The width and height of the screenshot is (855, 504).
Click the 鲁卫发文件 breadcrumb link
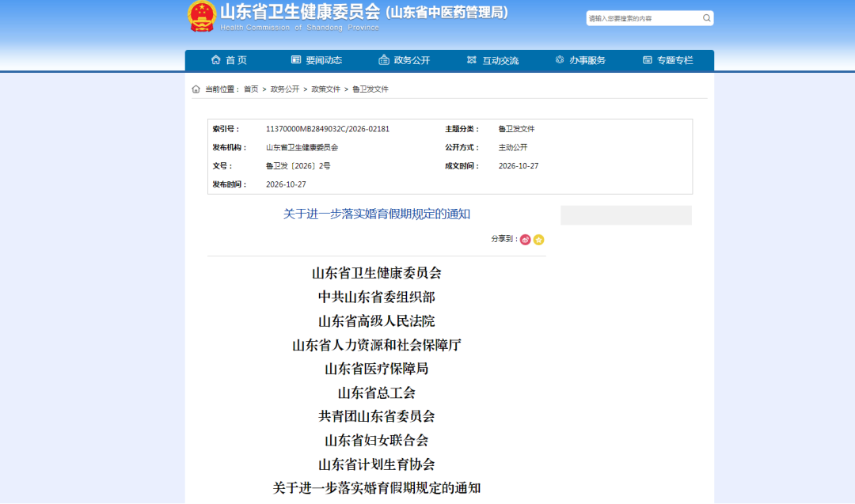coord(370,89)
